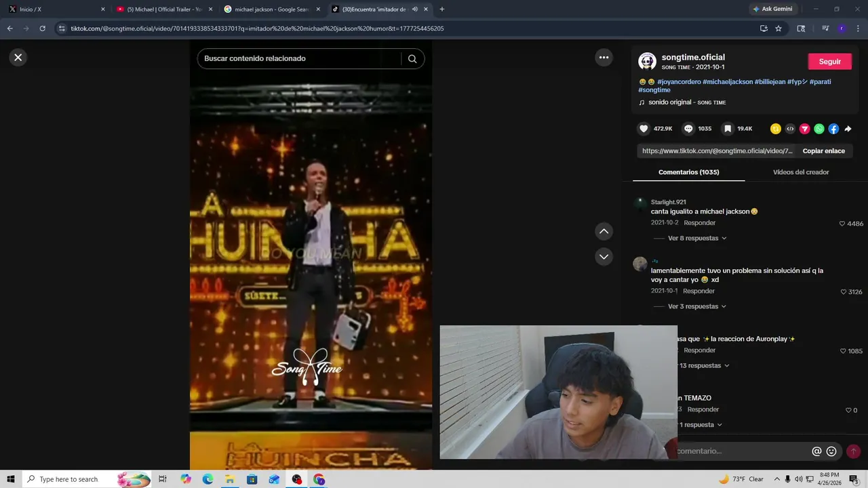
Task: Open Microsoft Edge from taskbar
Action: click(x=208, y=479)
